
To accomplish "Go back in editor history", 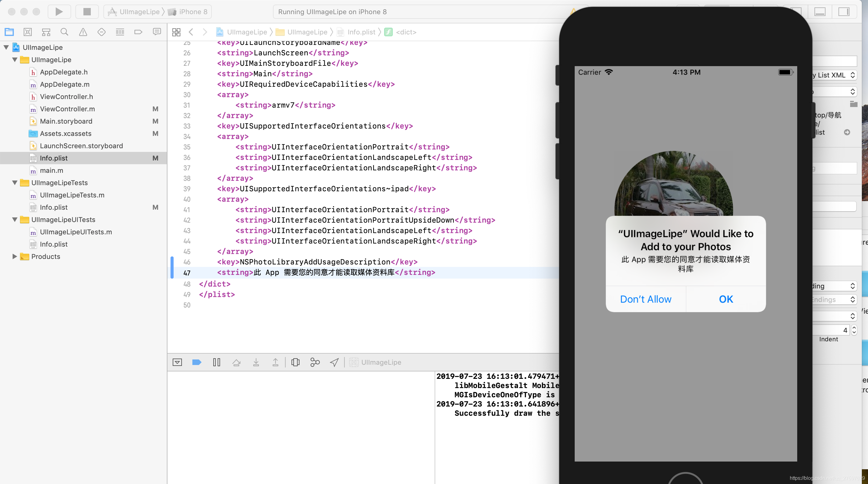I will [x=191, y=32].
